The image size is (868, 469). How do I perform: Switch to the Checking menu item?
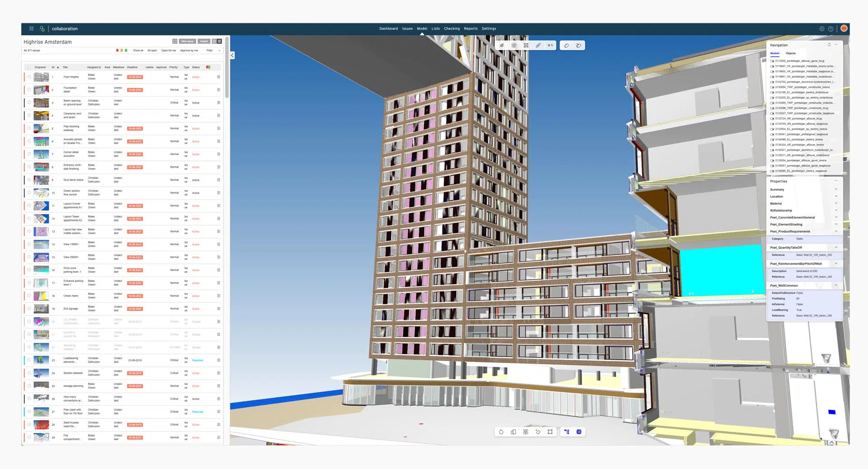click(451, 28)
